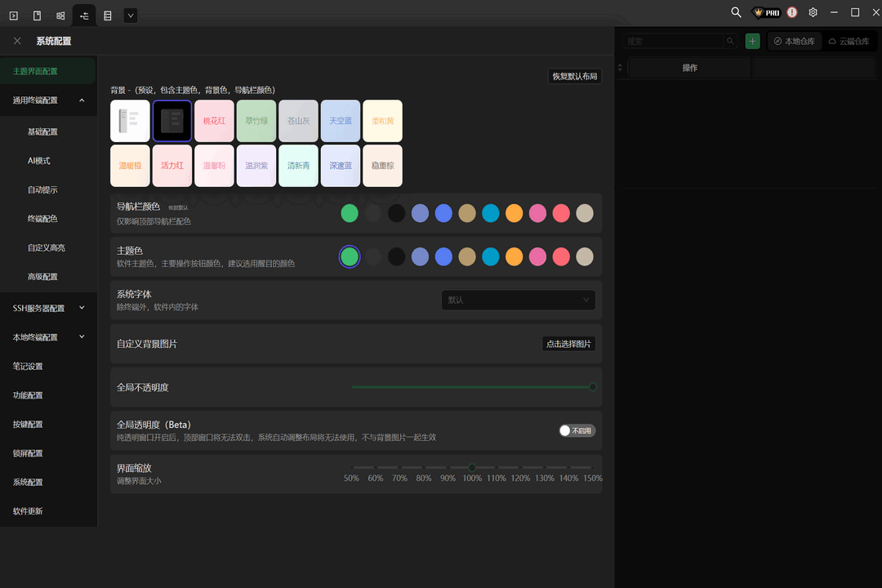Open the terminal icon in top bar
This screenshot has height=588, width=882.
point(14,15)
